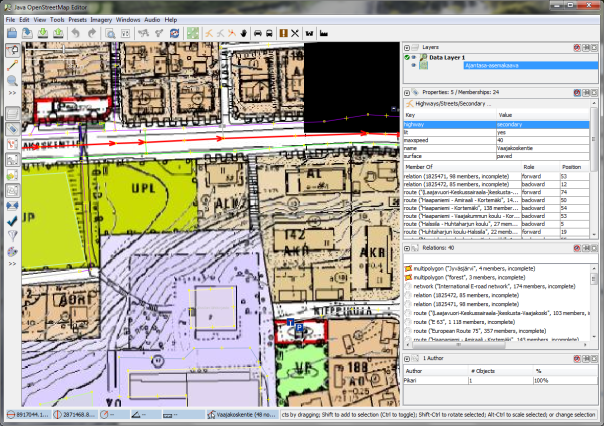Image resolution: width=604 pixels, height=426 pixels.
Task: Collapse the Layers panel
Action: click(x=407, y=47)
